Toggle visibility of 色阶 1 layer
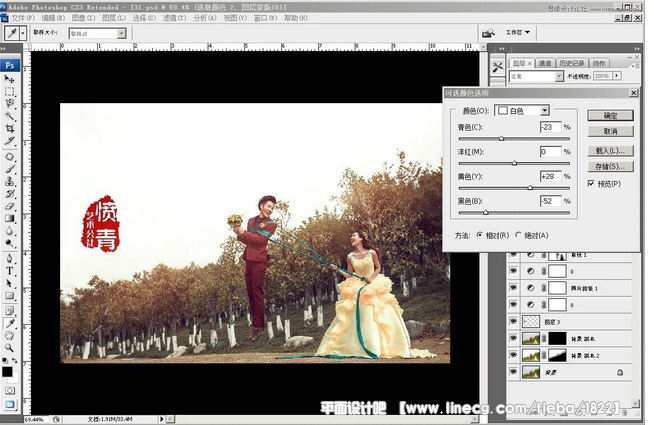 [x=513, y=255]
